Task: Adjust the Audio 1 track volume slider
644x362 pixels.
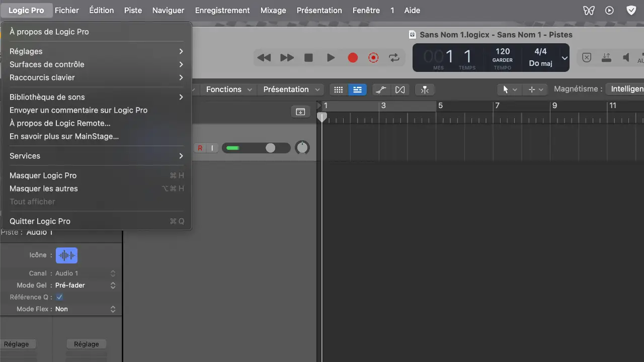Action: [x=256, y=148]
